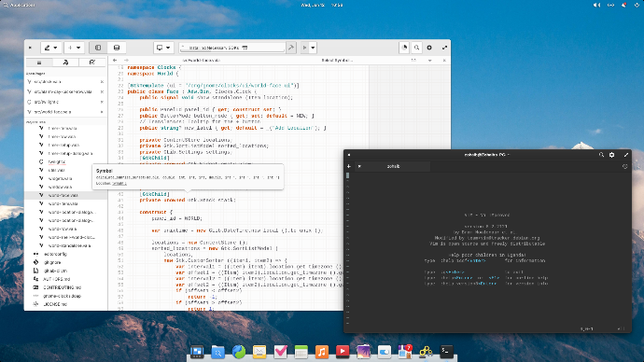644x362 pixels.
Task: Switch to the TODO checklist sidebar tab
Action: tap(92, 63)
